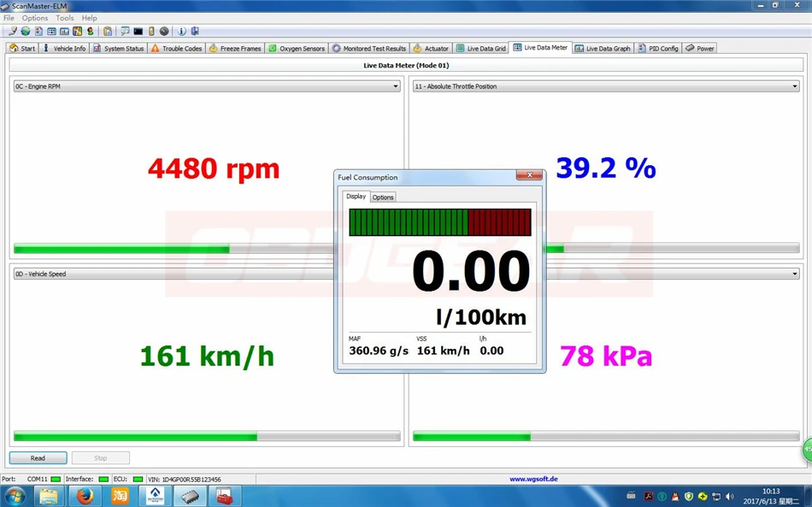Switch to the System Status tab
Viewport: 812px width, 507px height.
118,48
